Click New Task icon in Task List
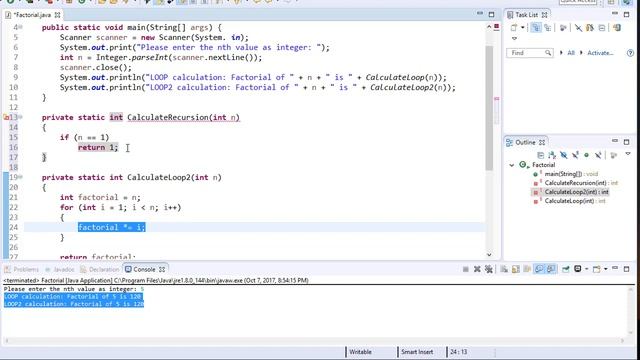 (514, 28)
